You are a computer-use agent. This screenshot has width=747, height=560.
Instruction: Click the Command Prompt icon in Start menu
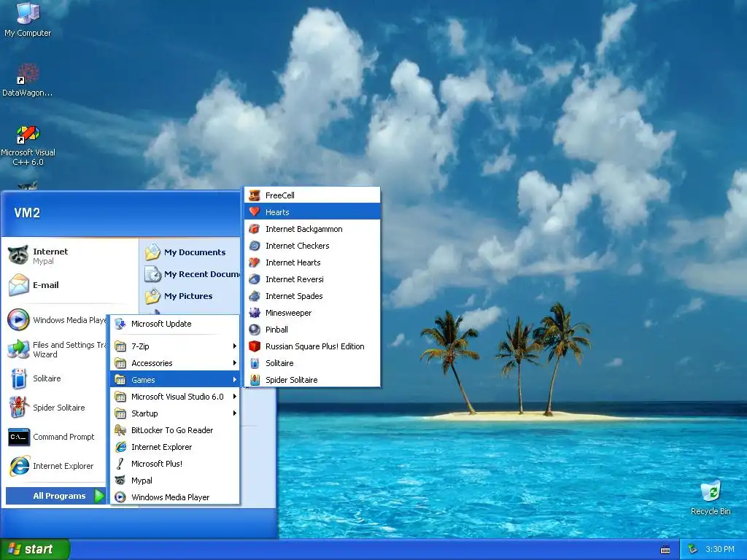pyautogui.click(x=18, y=437)
